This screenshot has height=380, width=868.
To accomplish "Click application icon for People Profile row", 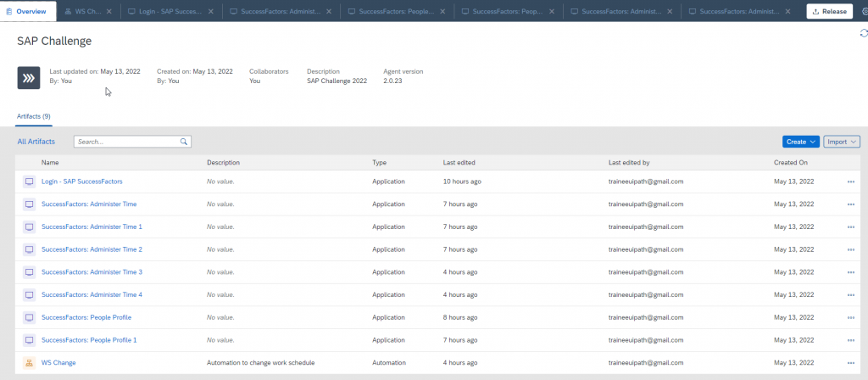I will point(29,318).
